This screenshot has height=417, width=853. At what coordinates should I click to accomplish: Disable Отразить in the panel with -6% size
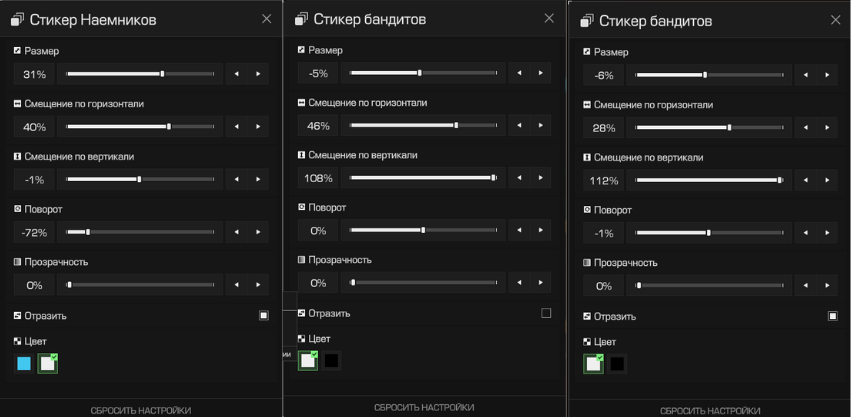pyautogui.click(x=832, y=316)
